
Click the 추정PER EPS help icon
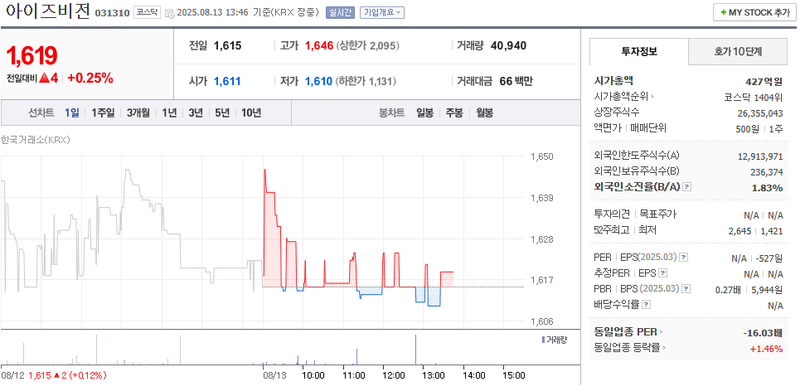coord(662,273)
